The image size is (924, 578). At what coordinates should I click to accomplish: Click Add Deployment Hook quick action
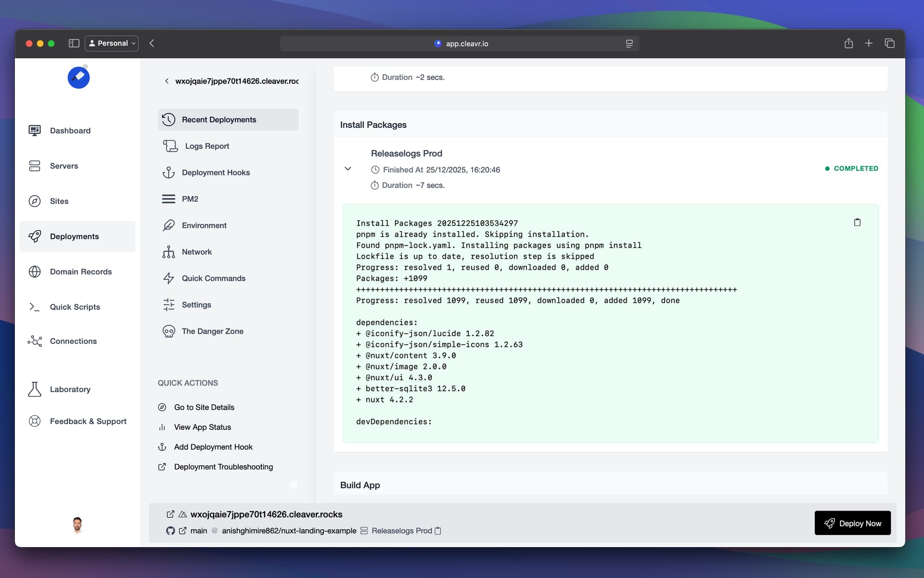tap(213, 447)
